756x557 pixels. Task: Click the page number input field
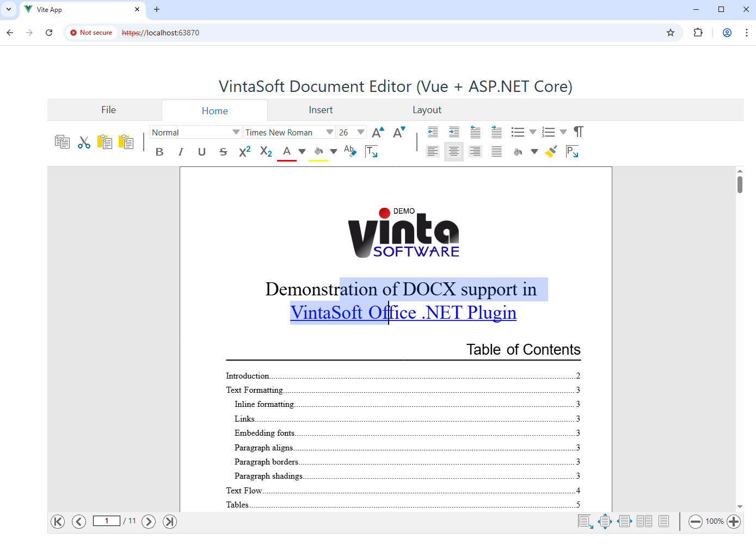pyautogui.click(x=107, y=521)
